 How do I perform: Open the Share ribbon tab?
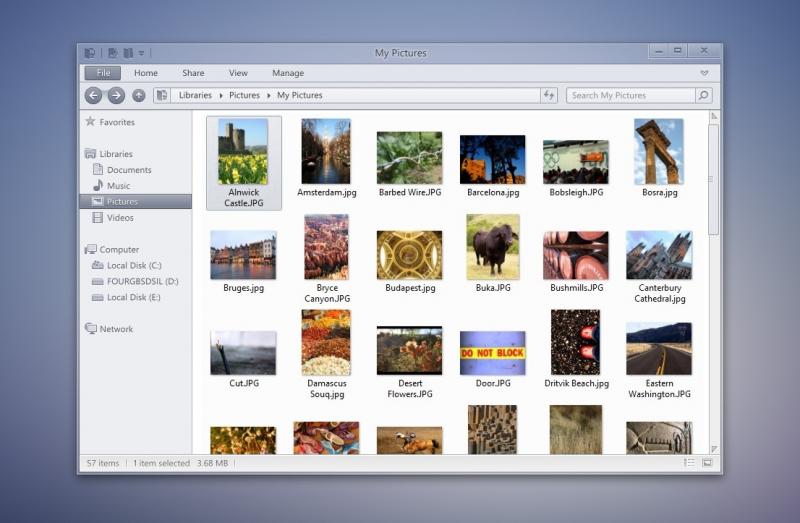tap(193, 73)
